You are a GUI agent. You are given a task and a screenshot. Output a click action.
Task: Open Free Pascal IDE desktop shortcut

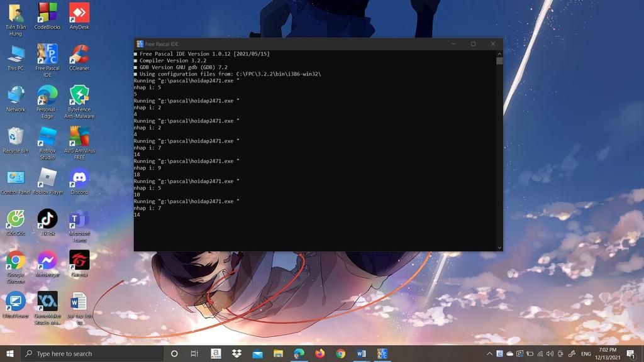click(47, 61)
